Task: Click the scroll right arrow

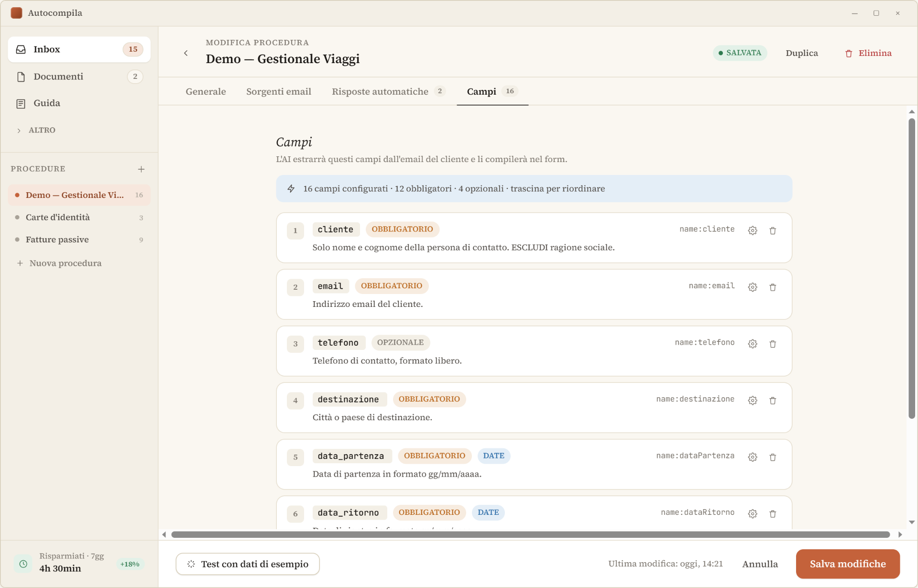Action: pos(900,534)
